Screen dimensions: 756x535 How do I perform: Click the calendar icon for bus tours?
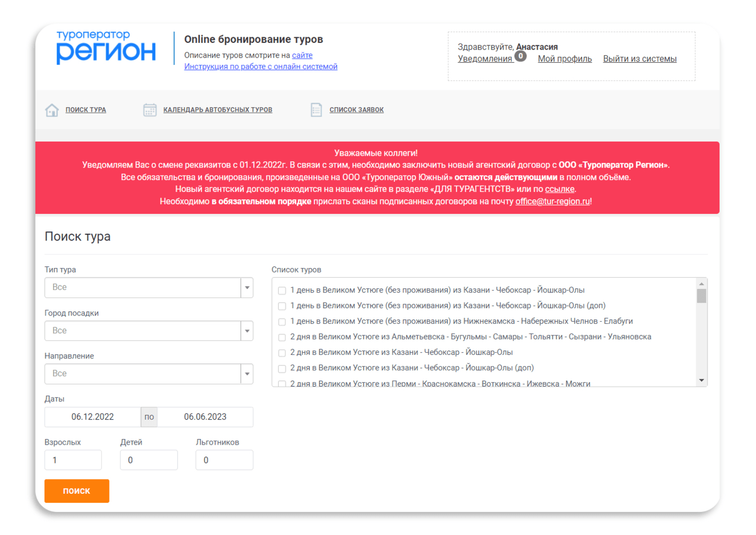click(x=150, y=110)
